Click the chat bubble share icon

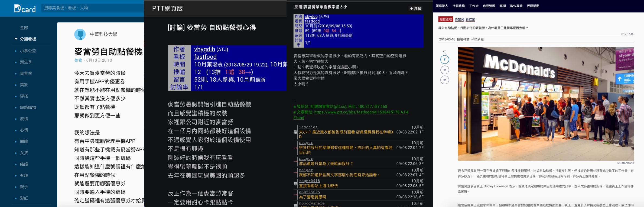tap(444, 80)
